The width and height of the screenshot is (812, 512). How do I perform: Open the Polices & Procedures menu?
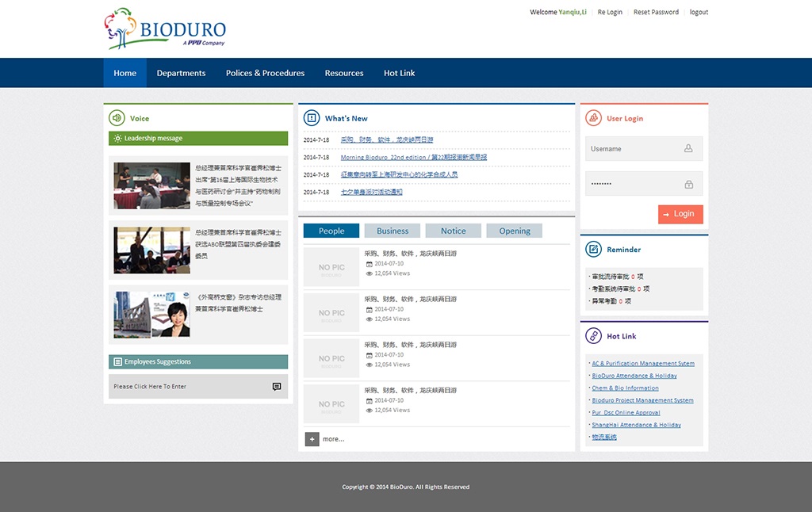(x=265, y=73)
